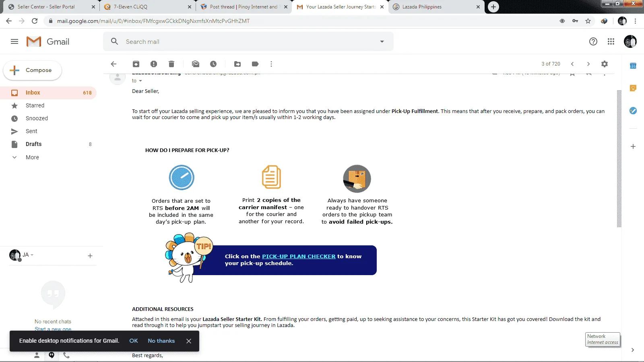644x362 pixels.
Task: Open the Tasks side panel
Action: [x=633, y=111]
